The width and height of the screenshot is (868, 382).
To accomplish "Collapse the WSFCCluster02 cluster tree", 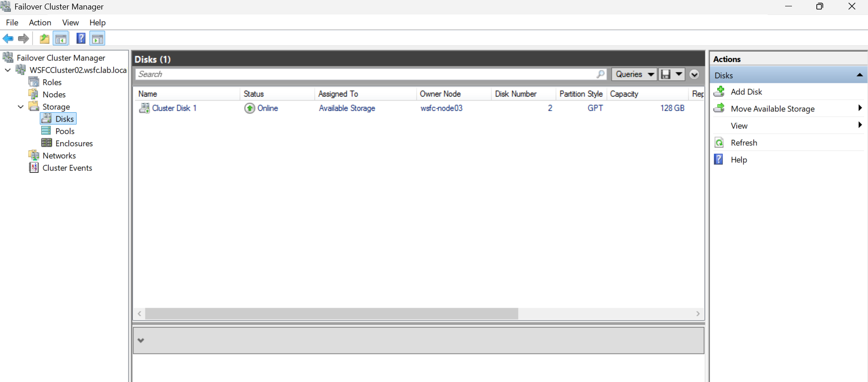I will (8, 70).
